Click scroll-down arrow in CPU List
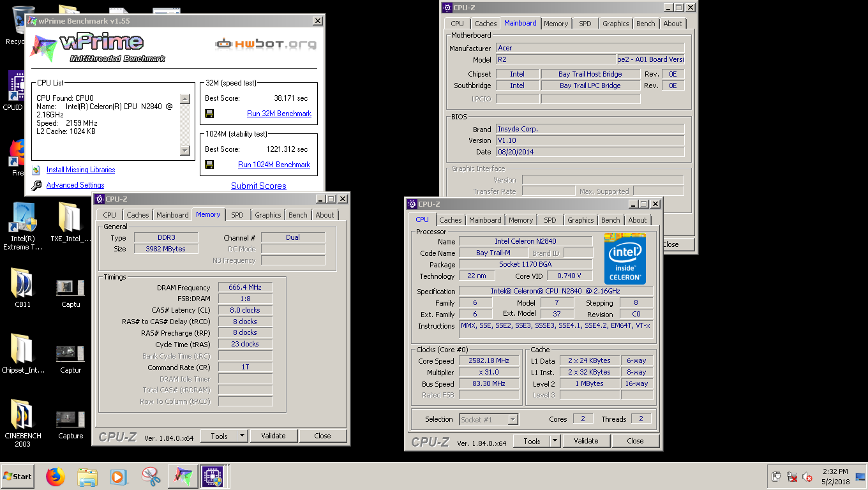 point(185,151)
